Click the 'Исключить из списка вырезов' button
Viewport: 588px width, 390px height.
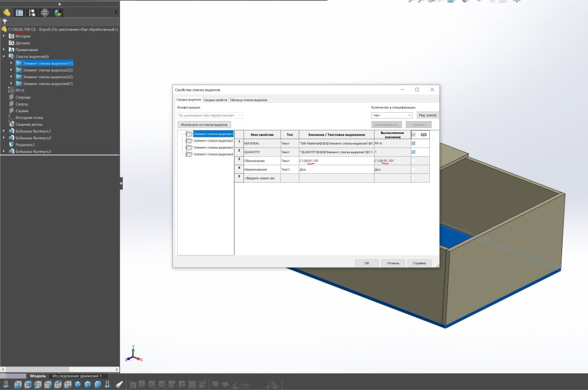click(204, 125)
